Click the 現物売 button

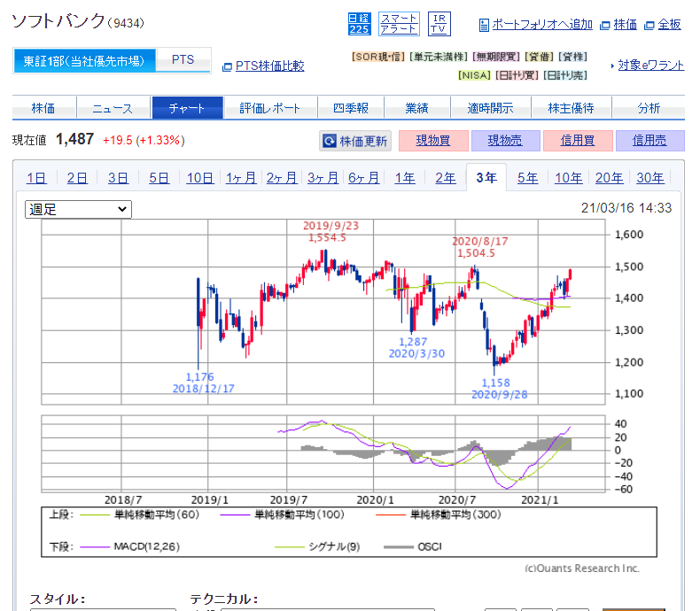point(505,141)
